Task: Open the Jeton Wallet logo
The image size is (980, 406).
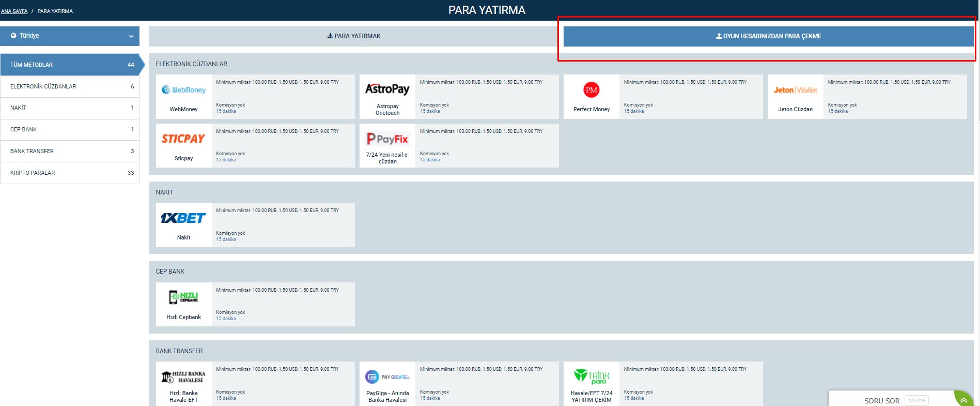Action: pos(795,90)
